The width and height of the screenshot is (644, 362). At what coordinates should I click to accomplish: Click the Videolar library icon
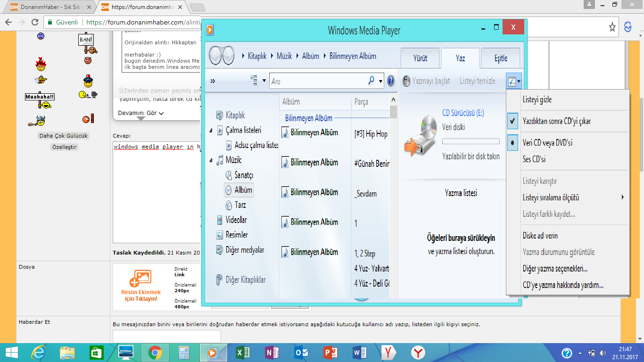click(x=219, y=220)
